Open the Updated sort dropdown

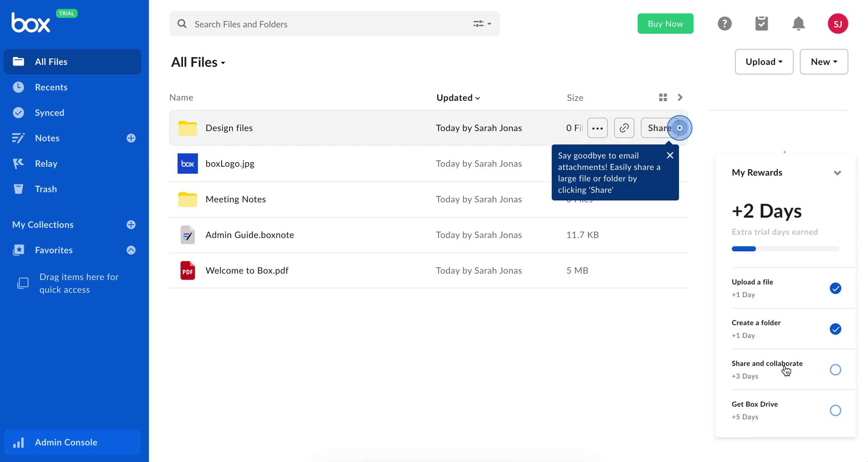point(458,97)
